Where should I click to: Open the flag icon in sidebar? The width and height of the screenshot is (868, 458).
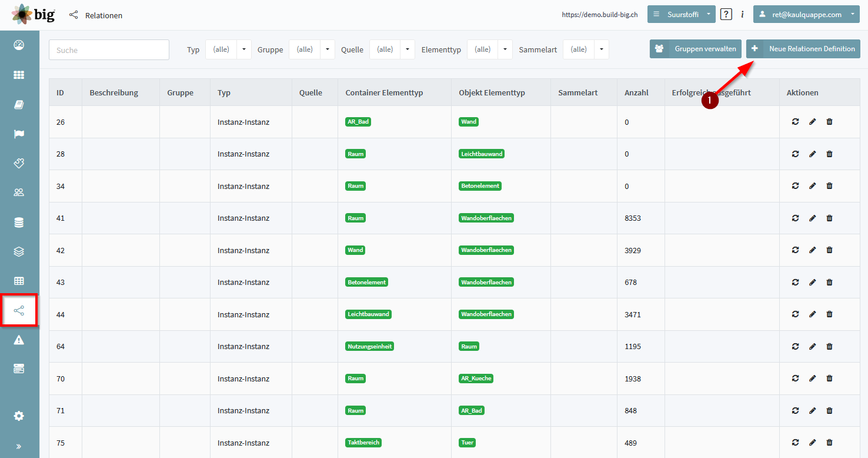pos(19,134)
